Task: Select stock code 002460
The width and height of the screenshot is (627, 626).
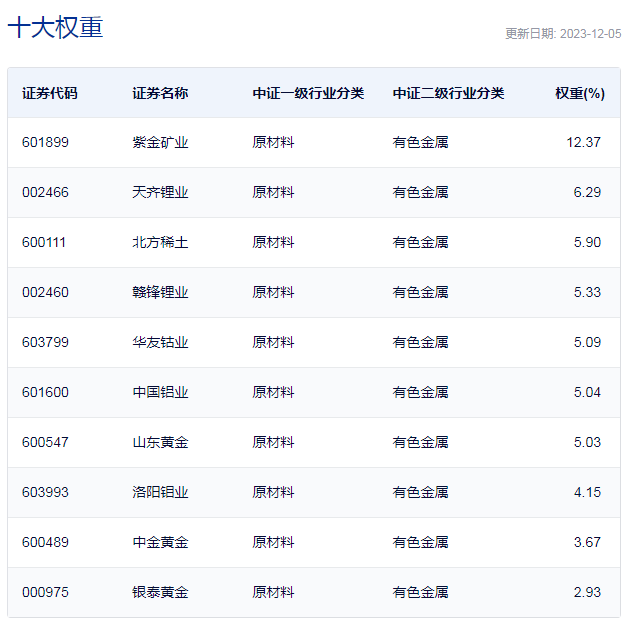Action: (45, 292)
